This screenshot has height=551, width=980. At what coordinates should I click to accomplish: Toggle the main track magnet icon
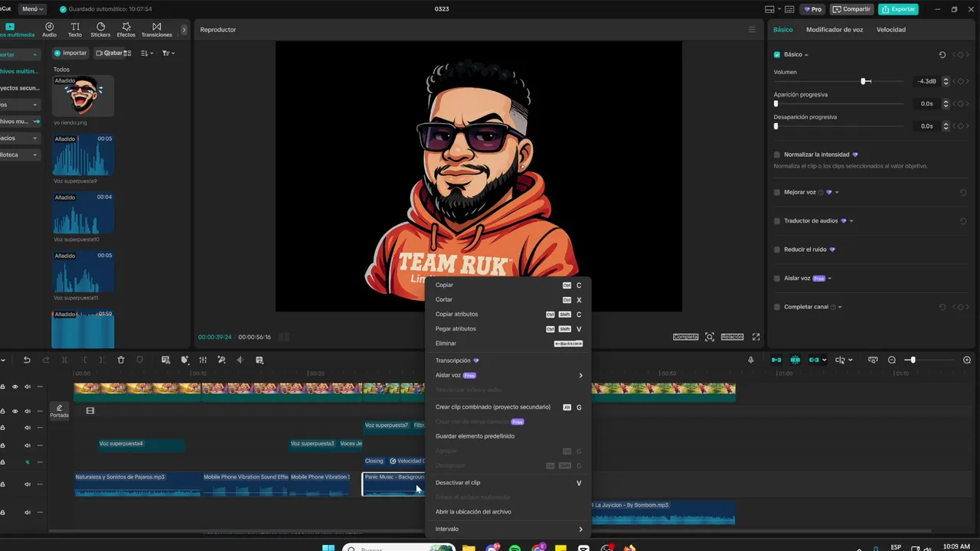(x=776, y=360)
